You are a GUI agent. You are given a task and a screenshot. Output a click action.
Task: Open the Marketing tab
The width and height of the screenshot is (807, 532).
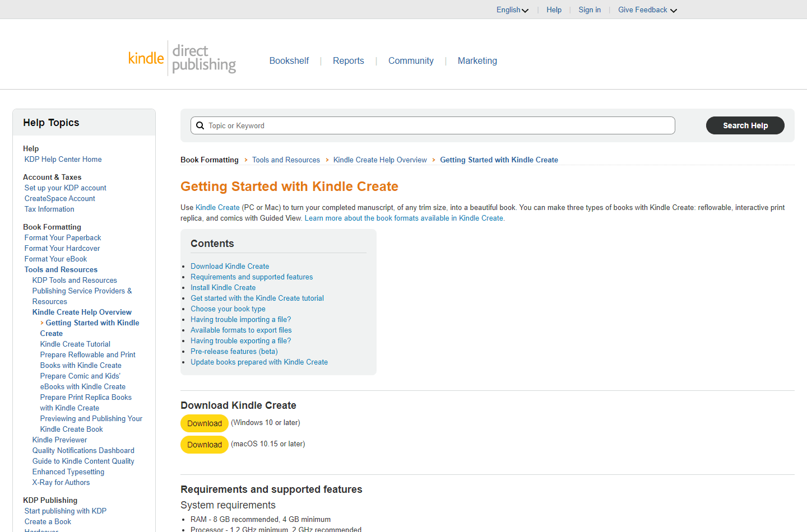click(x=477, y=60)
